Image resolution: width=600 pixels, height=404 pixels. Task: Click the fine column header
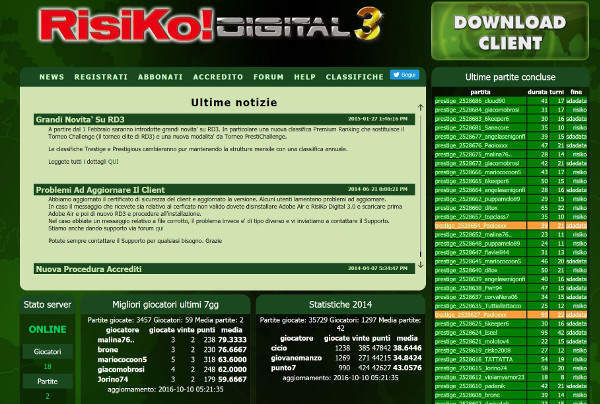(576, 92)
